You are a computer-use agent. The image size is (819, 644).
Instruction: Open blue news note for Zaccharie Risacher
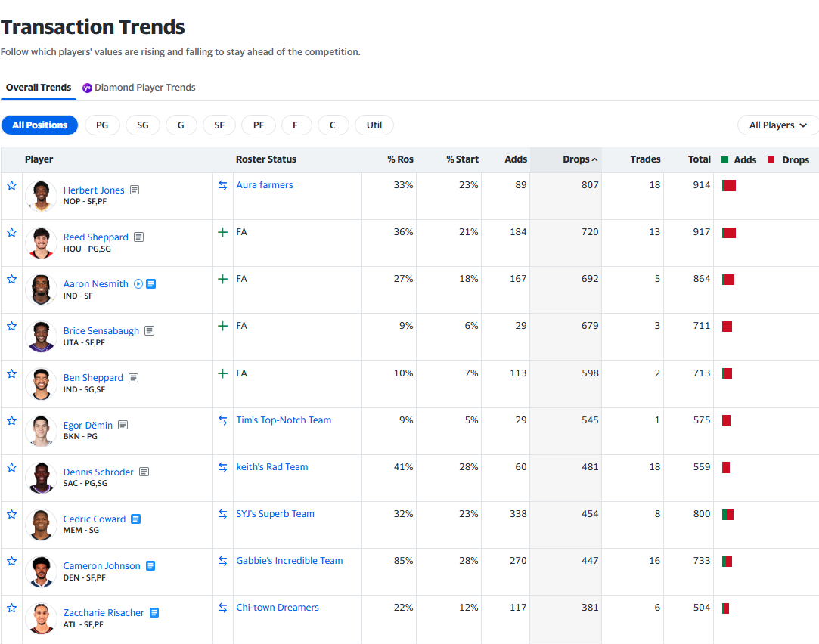pos(154,613)
